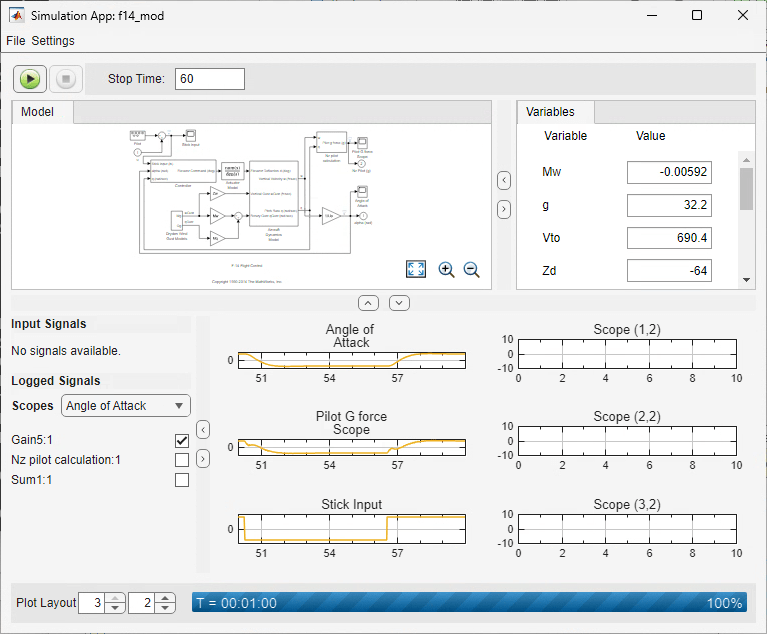Click the simulation progress bar

point(470,603)
